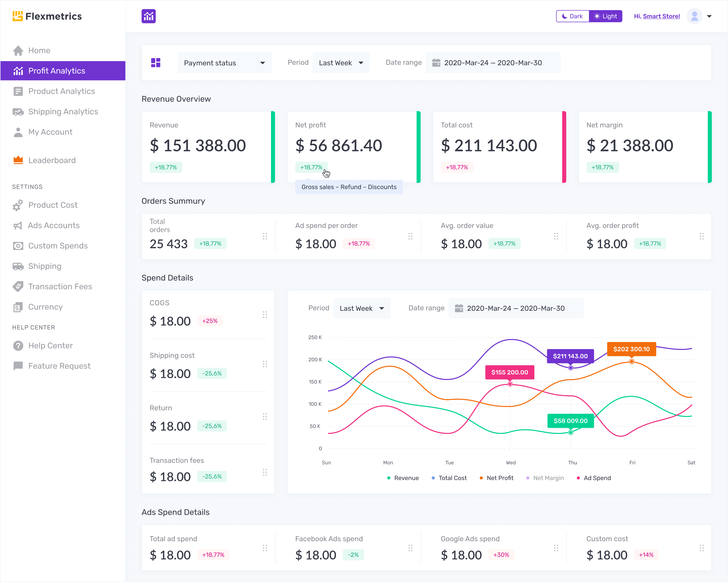Viewport: 728px width, 582px height.
Task: Open Feature Request from the sidebar
Action: [59, 366]
